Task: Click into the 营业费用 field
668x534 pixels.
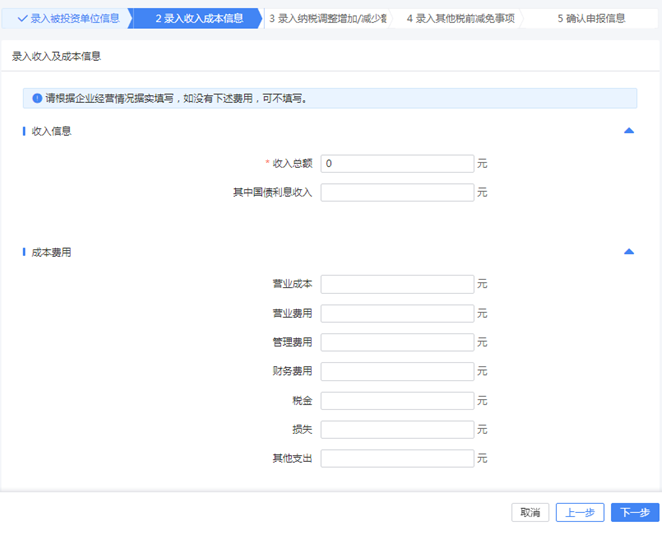Action: click(x=397, y=314)
